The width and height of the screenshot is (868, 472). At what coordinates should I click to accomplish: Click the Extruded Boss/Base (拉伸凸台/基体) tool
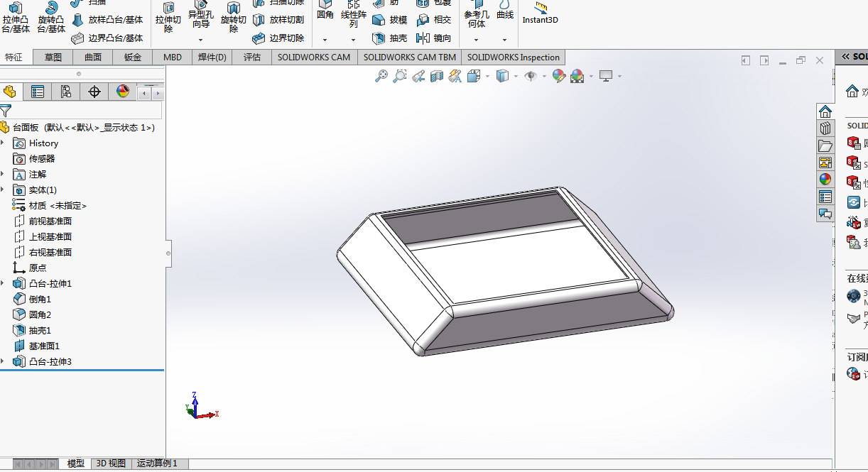pyautogui.click(x=16, y=18)
